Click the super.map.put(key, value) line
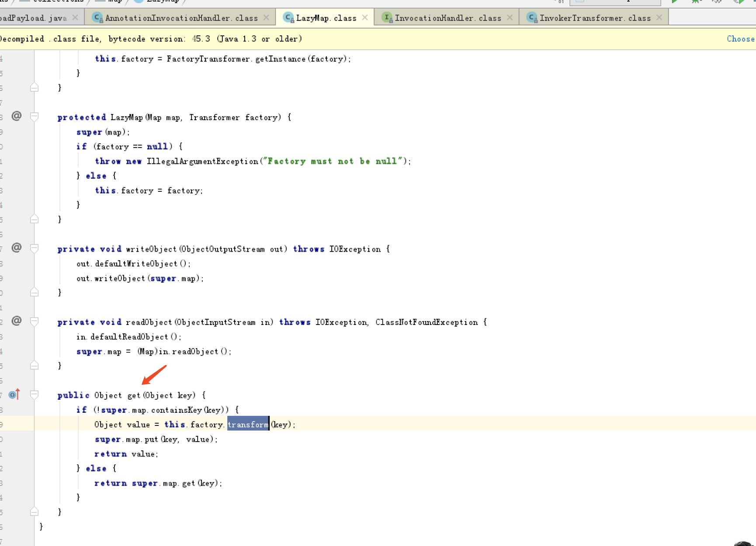756x546 pixels. (x=156, y=439)
